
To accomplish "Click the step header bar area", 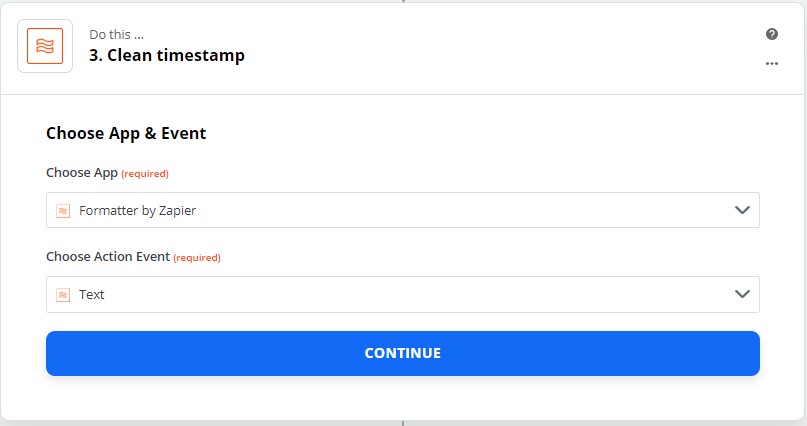I will tap(402, 49).
